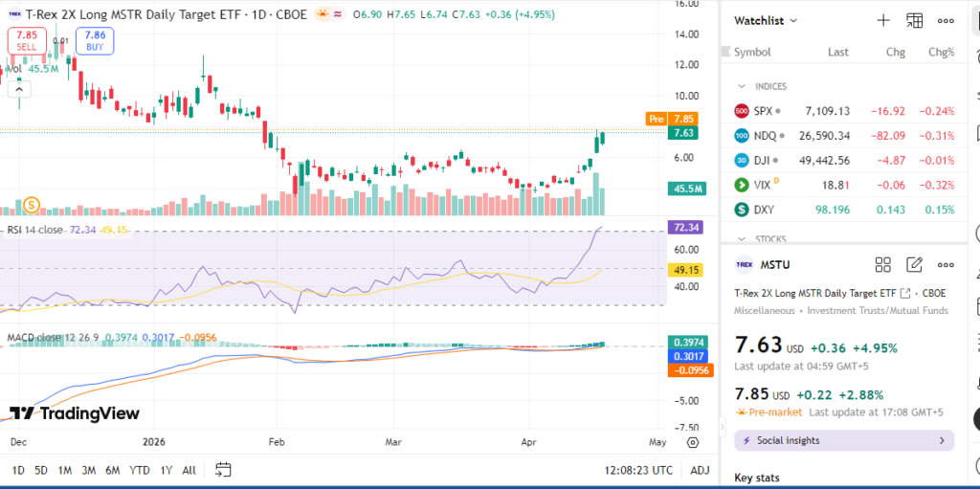Toggle the ADJ adjusted data option

tap(701, 470)
